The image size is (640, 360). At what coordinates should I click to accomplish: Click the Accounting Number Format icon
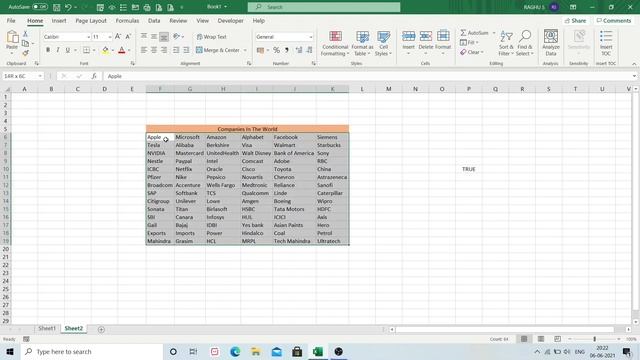click(260, 50)
